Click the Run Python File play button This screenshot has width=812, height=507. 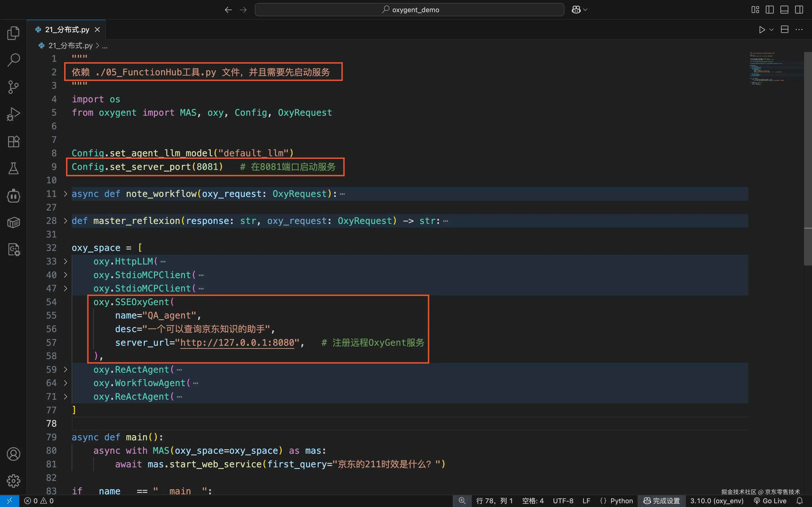(762, 30)
